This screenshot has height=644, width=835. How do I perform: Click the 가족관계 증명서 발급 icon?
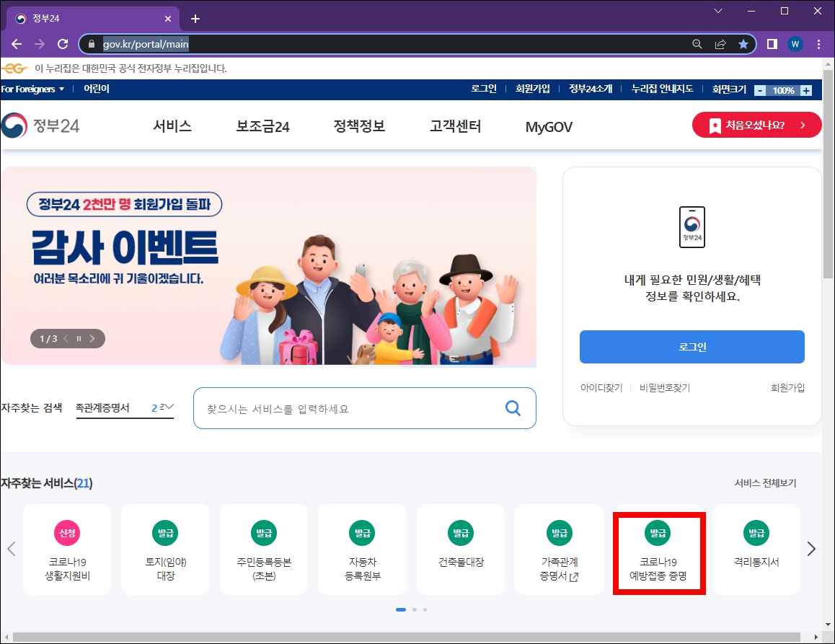[559, 549]
